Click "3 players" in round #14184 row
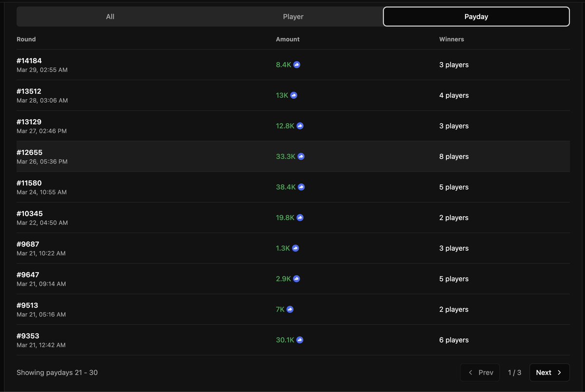This screenshot has height=392, width=585. [454, 65]
